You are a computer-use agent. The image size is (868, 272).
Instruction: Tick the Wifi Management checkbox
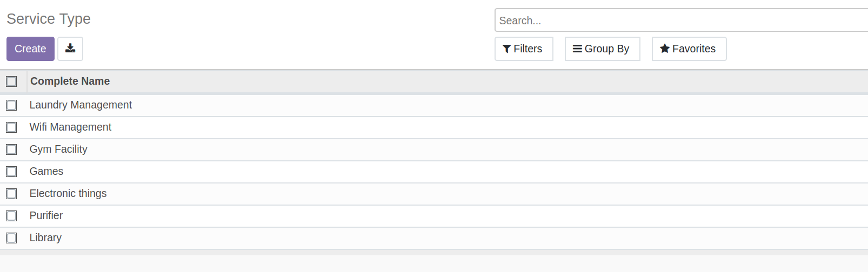[x=11, y=127]
